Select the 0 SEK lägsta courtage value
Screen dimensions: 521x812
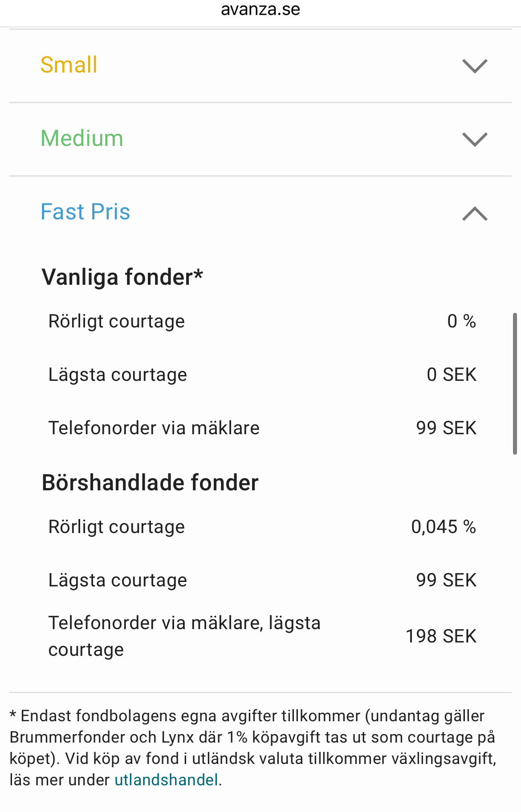452,375
